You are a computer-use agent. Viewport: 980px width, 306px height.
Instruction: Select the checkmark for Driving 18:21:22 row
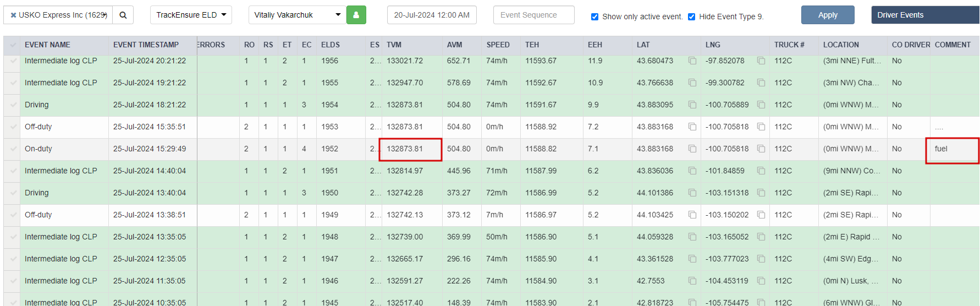[13, 105]
